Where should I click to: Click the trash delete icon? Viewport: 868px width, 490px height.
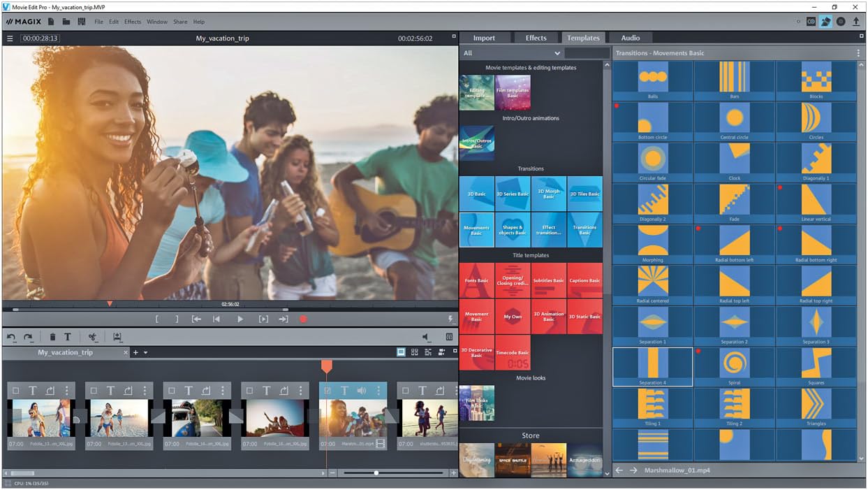[52, 338]
